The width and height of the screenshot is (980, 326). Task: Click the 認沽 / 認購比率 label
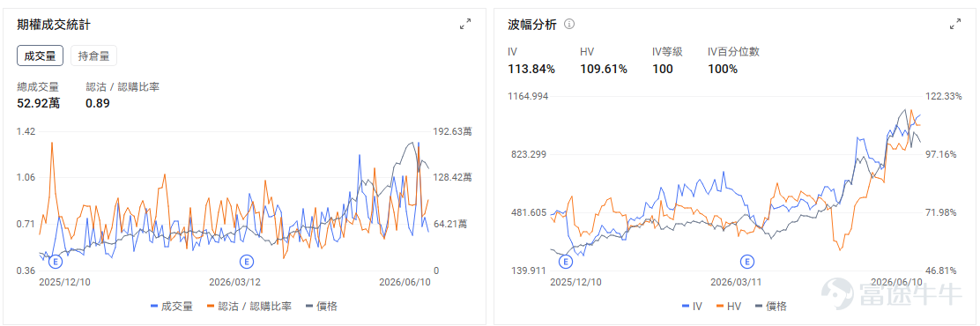(x=122, y=86)
